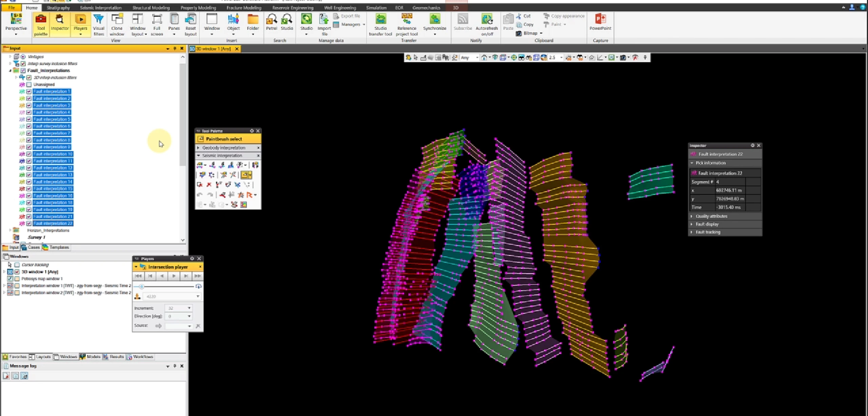This screenshot has height=416, width=868.
Task: Click the Source input field in Players
Action: click(179, 326)
